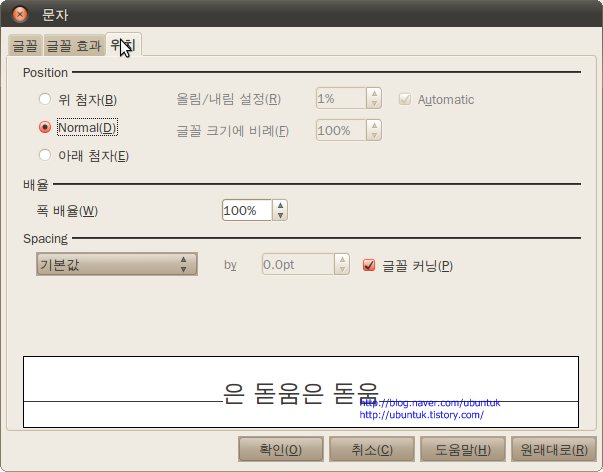Screen dimensions: 603x472
Task: Increase the 0.0pt spacing with up arrow
Action: click(x=342, y=259)
